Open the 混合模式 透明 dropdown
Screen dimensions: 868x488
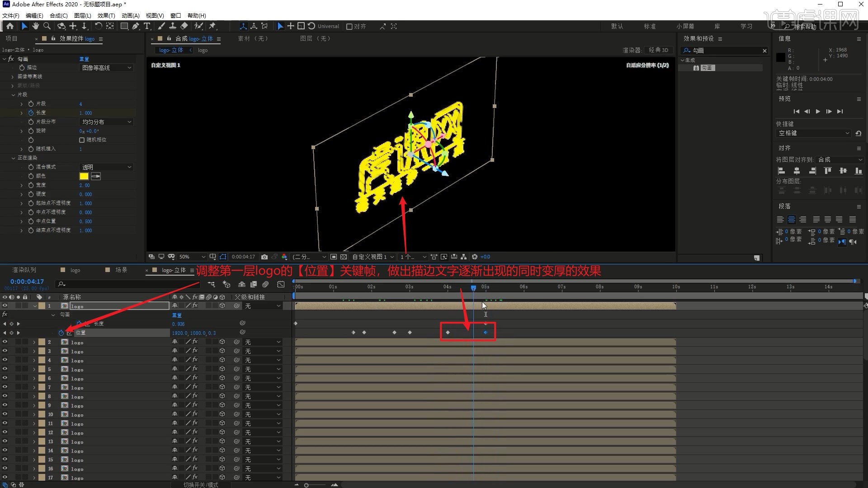(107, 167)
